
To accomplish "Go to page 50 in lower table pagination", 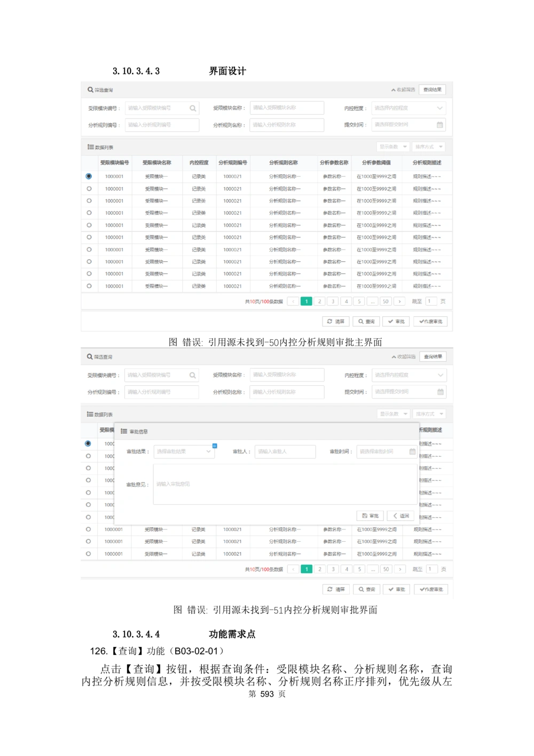I will [386, 569].
